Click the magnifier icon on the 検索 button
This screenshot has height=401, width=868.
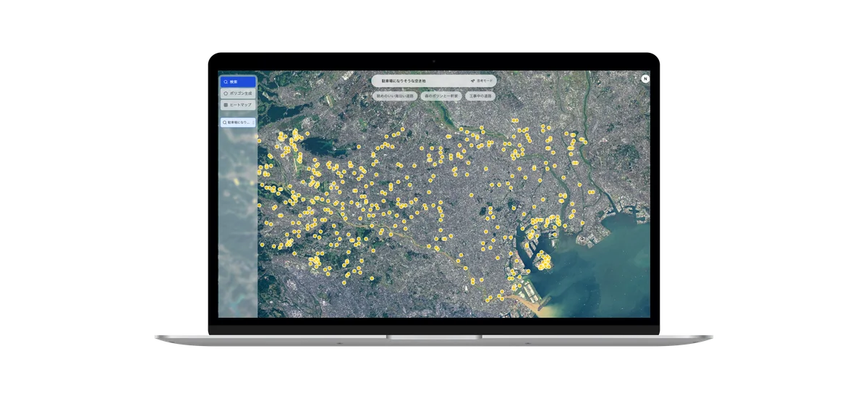tap(225, 82)
